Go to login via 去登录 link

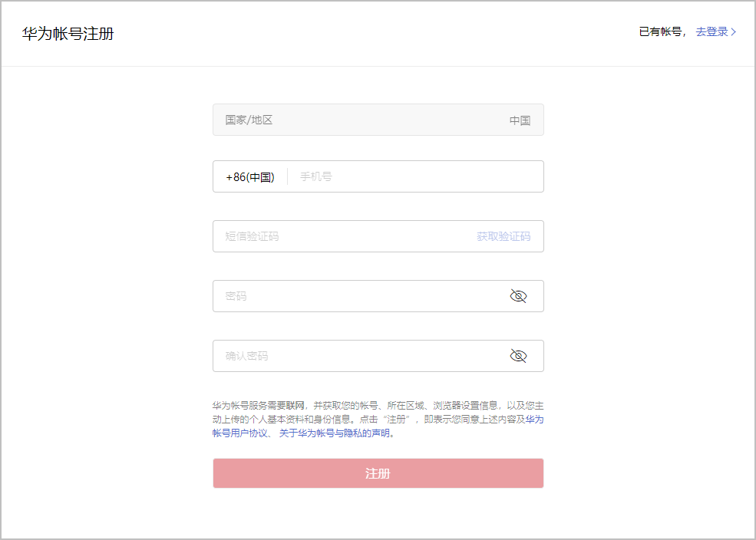point(711,31)
